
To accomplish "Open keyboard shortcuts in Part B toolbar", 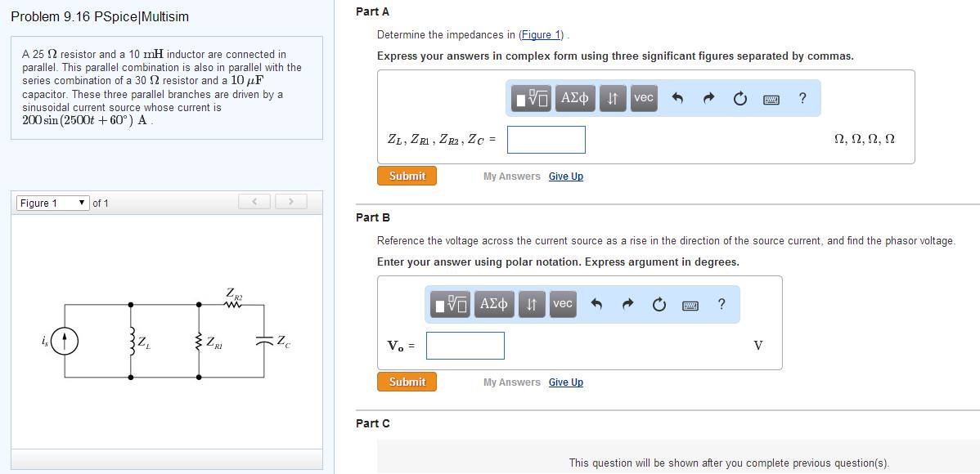I will tap(690, 305).
